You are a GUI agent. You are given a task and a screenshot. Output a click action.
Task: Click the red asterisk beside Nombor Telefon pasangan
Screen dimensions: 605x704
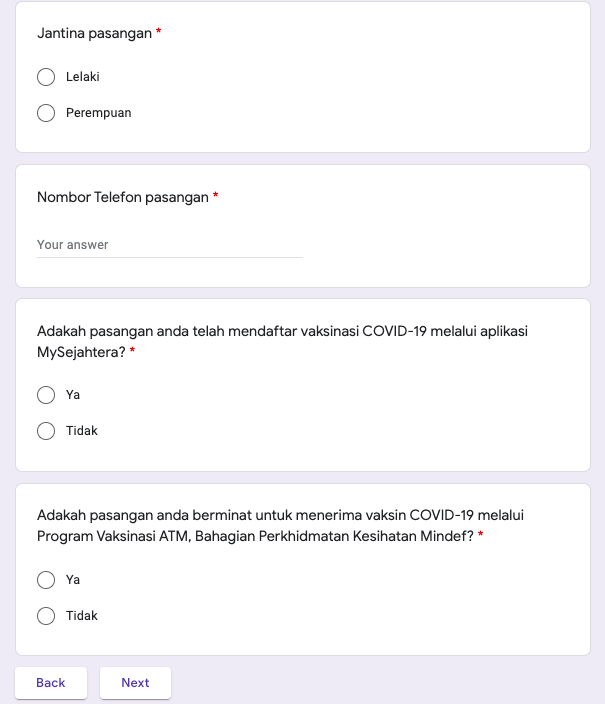(x=215, y=197)
